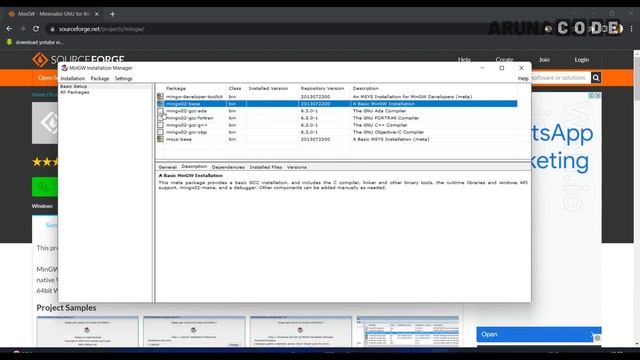The height and width of the screenshot is (360, 640).
Task: Click the SourceForge search magnifier icon
Action: [596, 78]
